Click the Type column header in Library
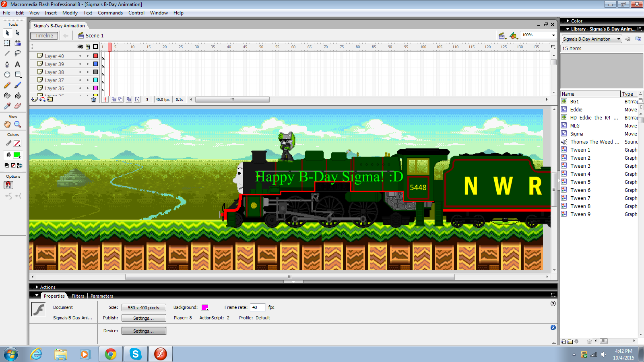Screen dimensions: 644x362 point(629,94)
